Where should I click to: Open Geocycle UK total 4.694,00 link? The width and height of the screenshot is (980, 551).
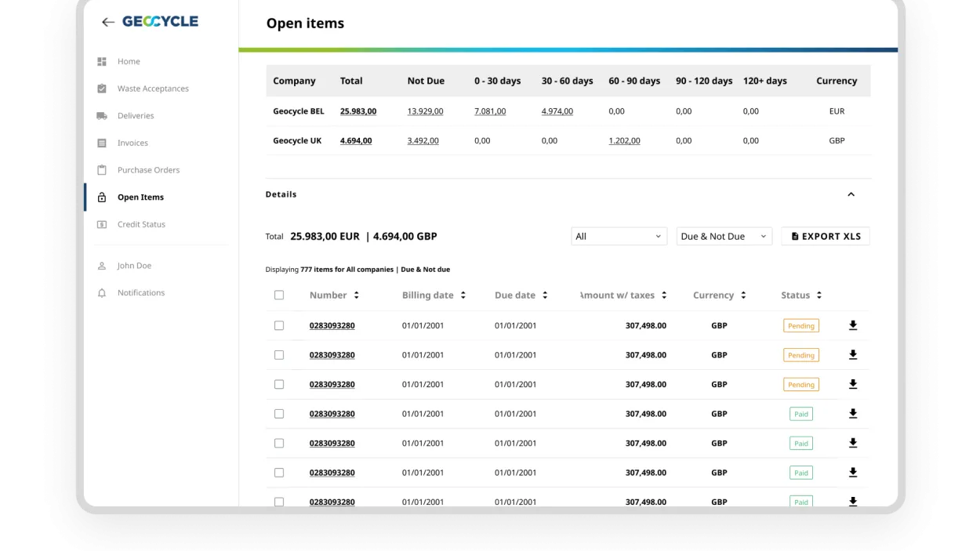pos(356,141)
